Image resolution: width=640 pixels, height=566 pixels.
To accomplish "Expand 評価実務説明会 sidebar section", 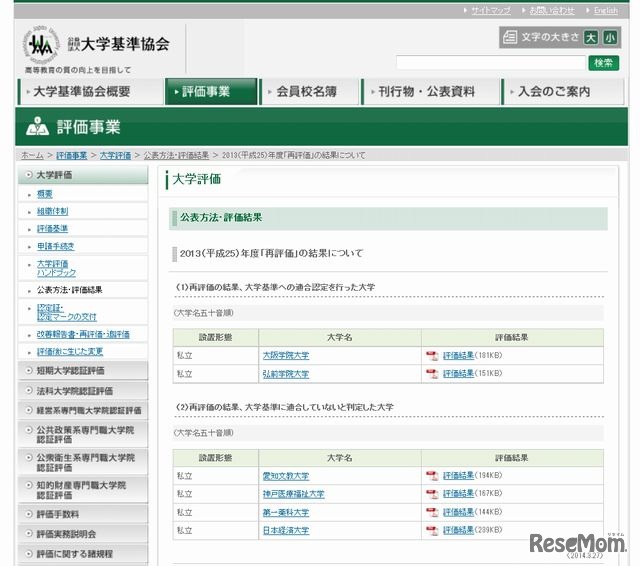I will 83,534.
